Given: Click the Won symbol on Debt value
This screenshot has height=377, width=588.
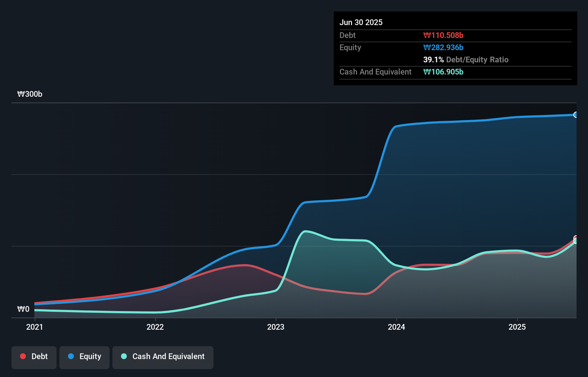Looking at the screenshot, I should 426,35.
